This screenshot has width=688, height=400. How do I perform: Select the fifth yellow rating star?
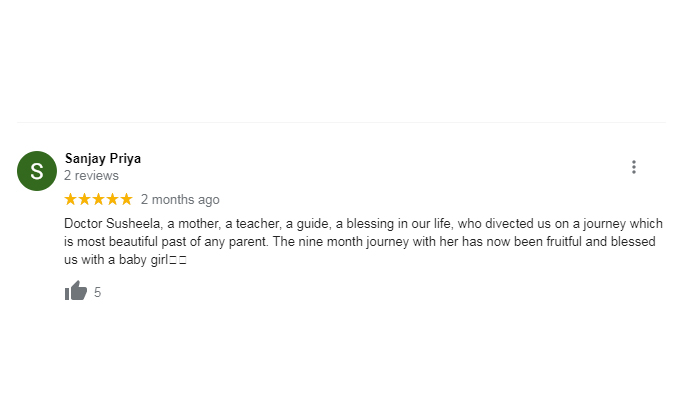click(126, 200)
